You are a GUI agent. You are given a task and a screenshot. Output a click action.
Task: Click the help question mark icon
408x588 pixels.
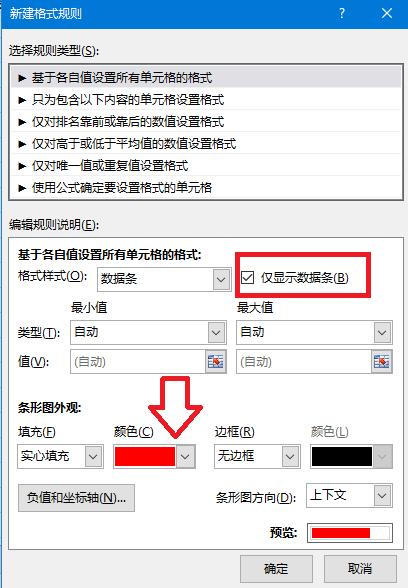[x=342, y=14]
